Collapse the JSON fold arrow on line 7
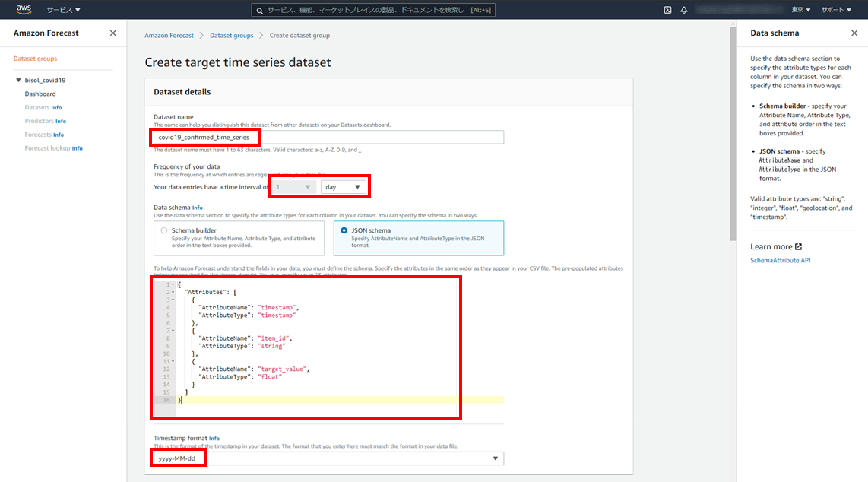The height and width of the screenshot is (482, 868). tap(173, 331)
